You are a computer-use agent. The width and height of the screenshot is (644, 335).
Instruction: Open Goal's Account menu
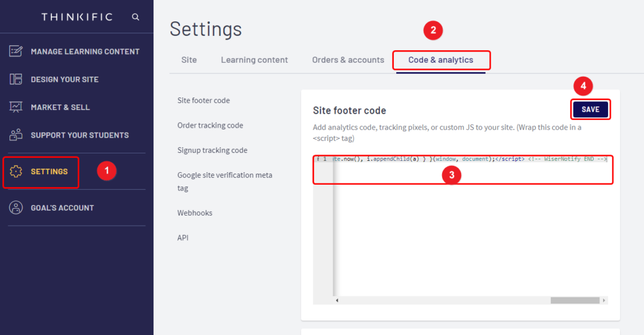click(62, 208)
